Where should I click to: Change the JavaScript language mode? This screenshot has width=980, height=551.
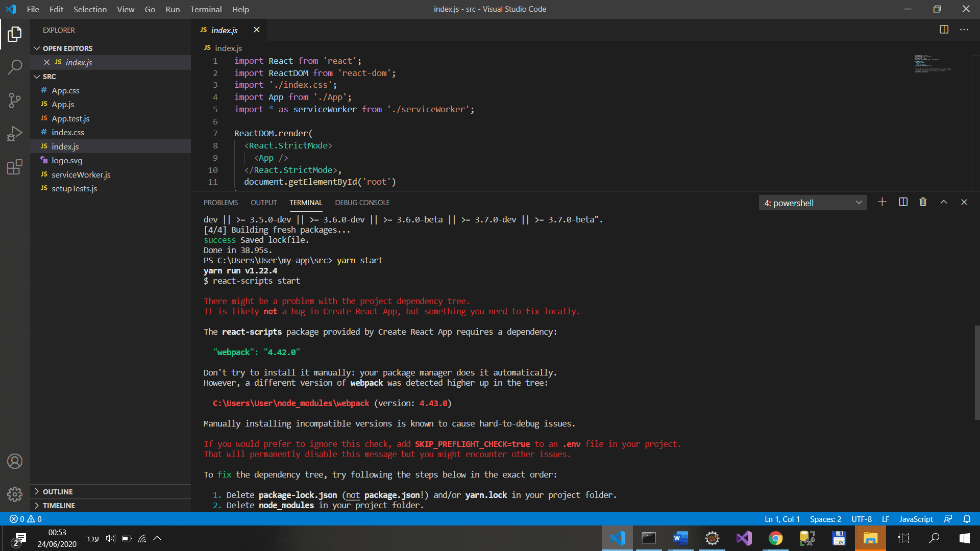[x=916, y=519]
